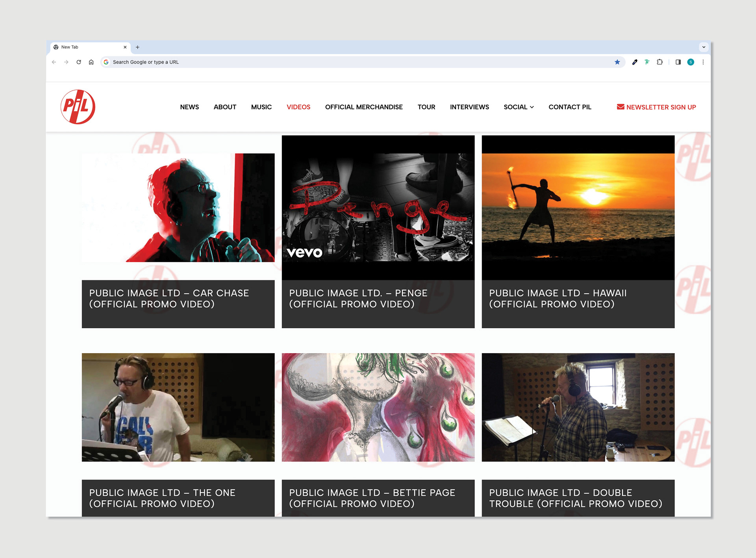Open OFFICIAL MERCHANDISE page
The image size is (756, 558).
364,107
